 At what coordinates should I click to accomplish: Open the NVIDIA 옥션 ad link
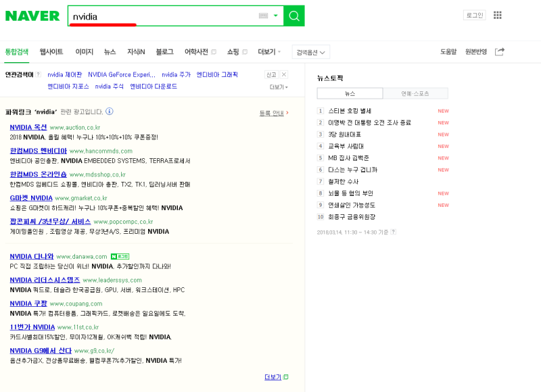pyautogui.click(x=28, y=127)
